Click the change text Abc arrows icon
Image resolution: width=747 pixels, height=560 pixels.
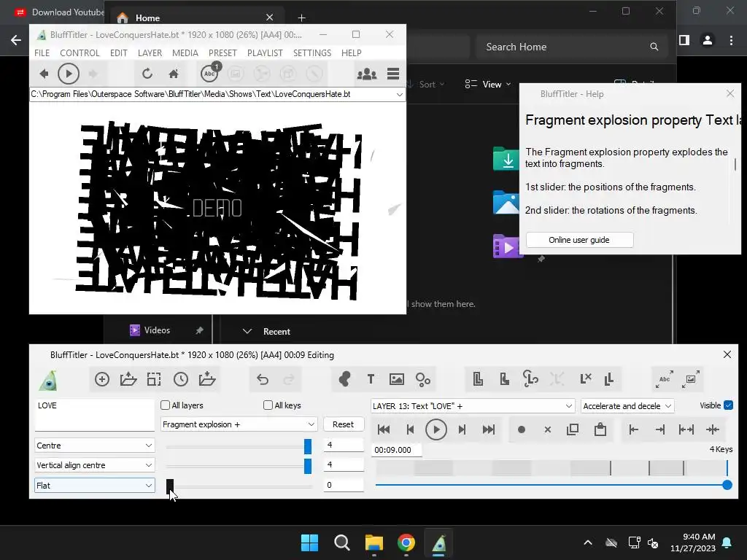[x=665, y=379]
